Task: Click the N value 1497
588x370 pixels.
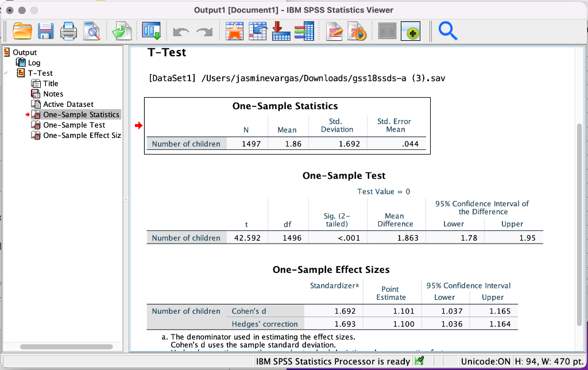Action: 252,144
